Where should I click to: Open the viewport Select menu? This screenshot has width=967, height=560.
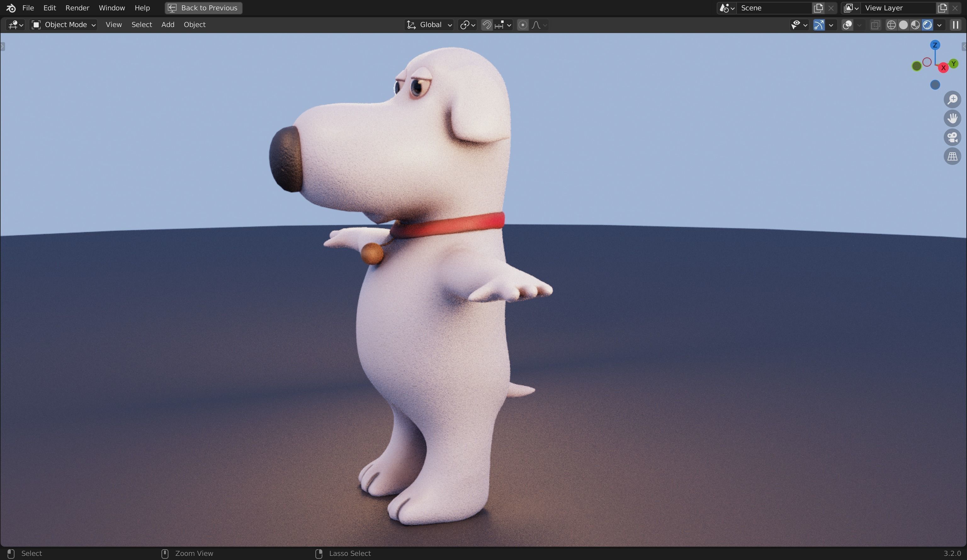coord(142,25)
